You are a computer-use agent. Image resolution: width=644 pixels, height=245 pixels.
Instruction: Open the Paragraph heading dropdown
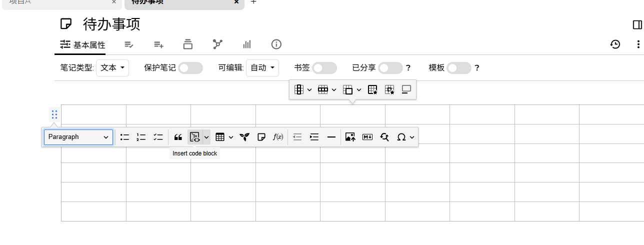click(78, 137)
